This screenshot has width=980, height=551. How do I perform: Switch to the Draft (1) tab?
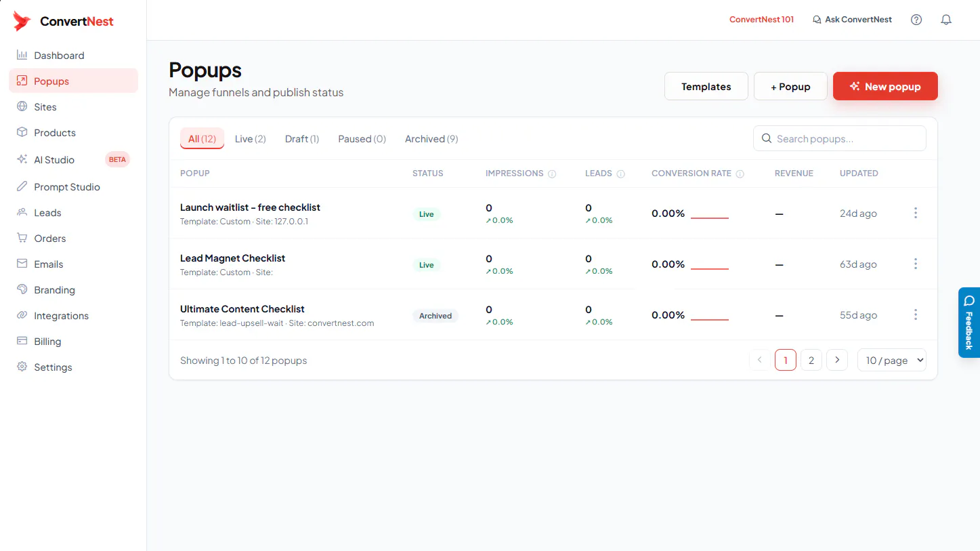[x=302, y=139]
